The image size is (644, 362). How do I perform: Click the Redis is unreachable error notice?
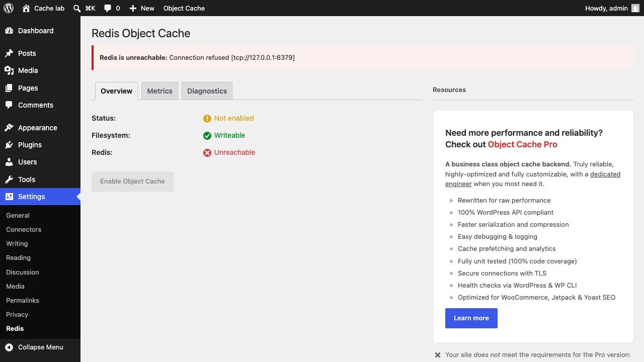(x=363, y=58)
